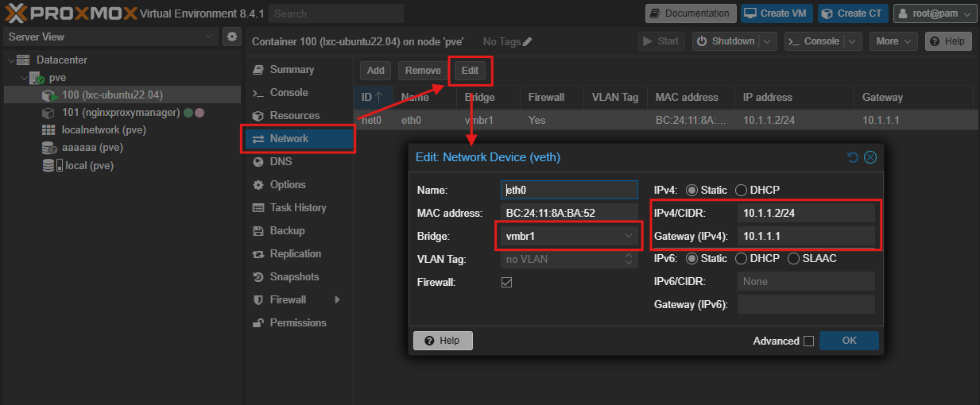This screenshot has height=405, width=980.
Task: Toggle the Firewall checkbox in dialog
Action: (x=506, y=282)
